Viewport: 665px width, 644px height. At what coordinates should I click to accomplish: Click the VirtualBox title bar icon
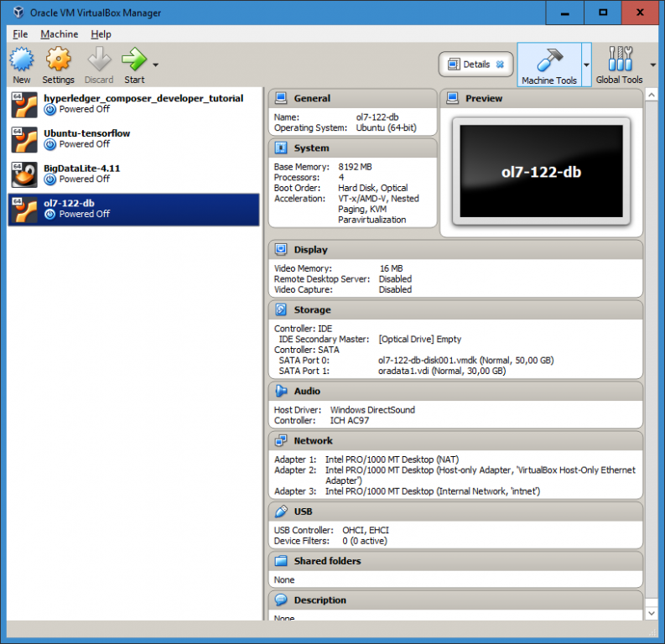point(18,13)
